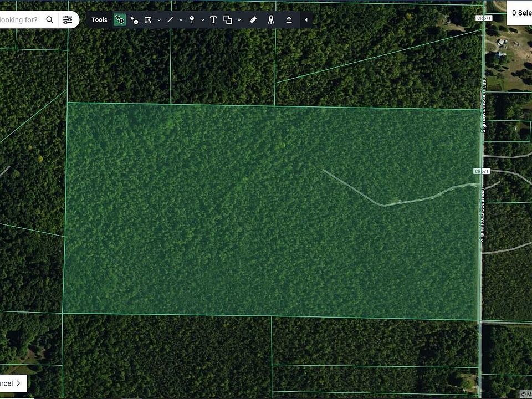Click the search input field
Image resolution: width=532 pixels, height=399 pixels.
[x=19, y=20]
